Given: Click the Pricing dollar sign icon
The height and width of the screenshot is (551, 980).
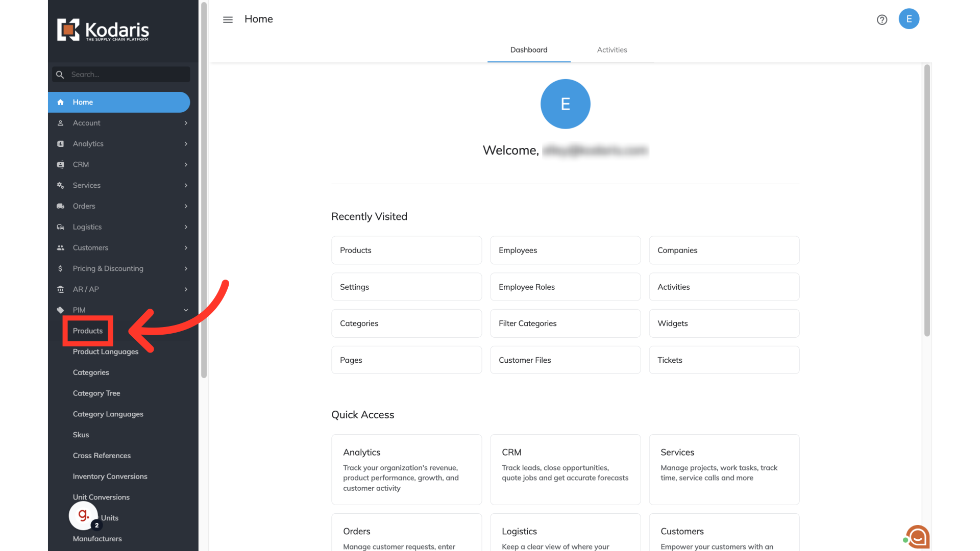Looking at the screenshot, I should click(60, 268).
